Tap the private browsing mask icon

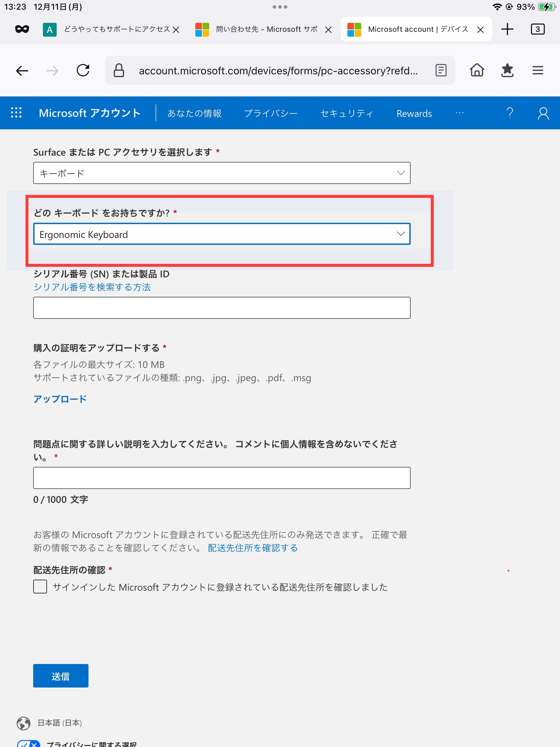(22, 29)
